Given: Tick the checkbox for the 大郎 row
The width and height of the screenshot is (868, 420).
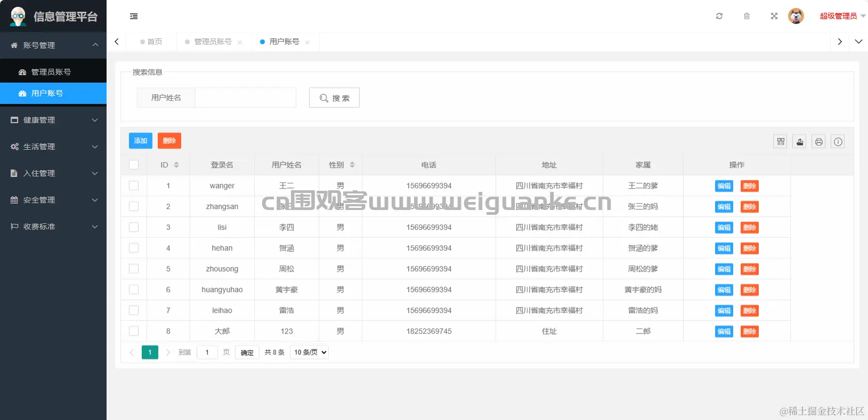Looking at the screenshot, I should pos(134,331).
